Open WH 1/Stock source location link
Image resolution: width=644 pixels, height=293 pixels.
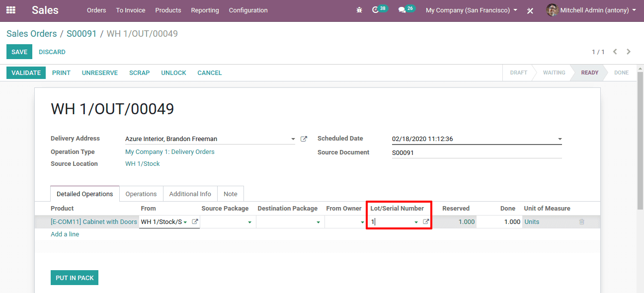143,164
